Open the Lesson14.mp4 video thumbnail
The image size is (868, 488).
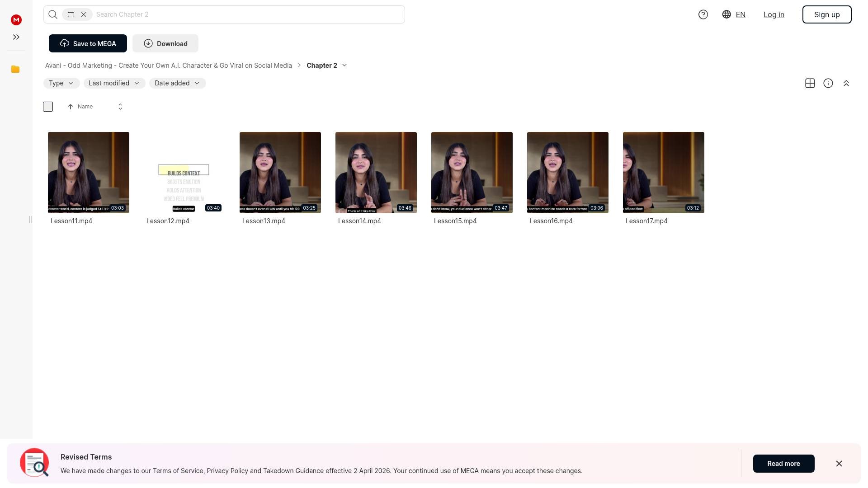pos(376,172)
